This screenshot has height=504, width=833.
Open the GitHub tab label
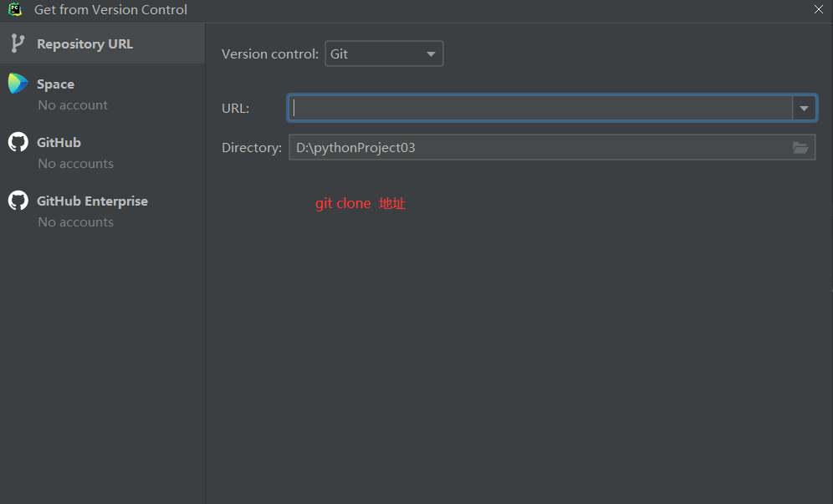tap(59, 142)
